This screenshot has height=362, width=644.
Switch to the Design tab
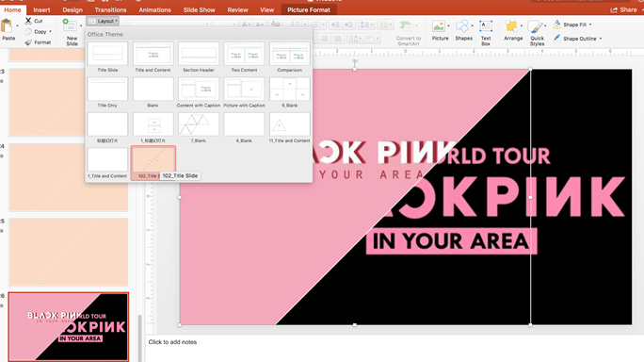click(72, 9)
